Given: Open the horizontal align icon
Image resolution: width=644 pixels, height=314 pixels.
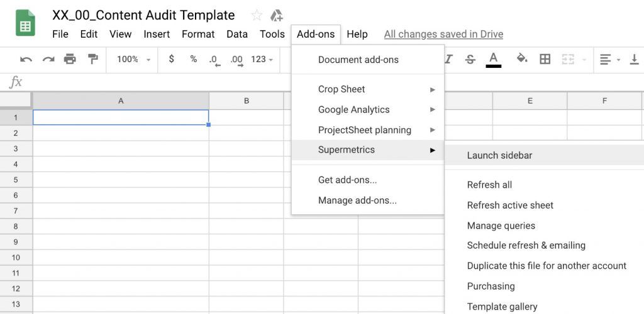Looking at the screenshot, I should coord(605,60).
